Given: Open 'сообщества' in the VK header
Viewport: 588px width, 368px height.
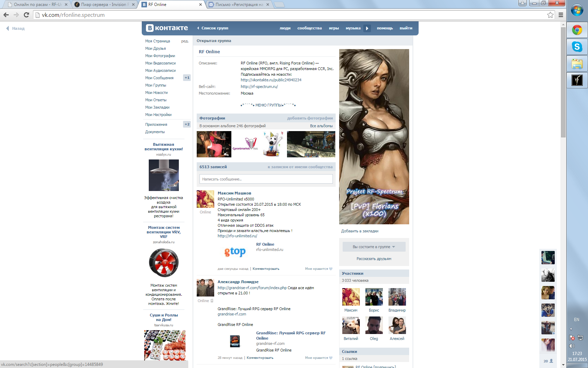Looking at the screenshot, I should pos(309,28).
